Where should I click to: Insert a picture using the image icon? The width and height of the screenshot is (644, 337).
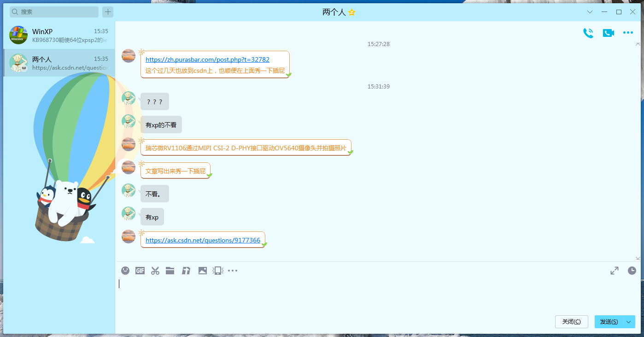(x=202, y=271)
